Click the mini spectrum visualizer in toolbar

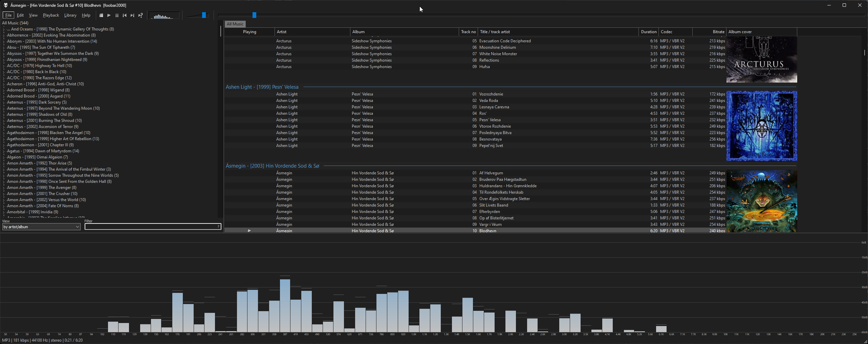tap(164, 16)
